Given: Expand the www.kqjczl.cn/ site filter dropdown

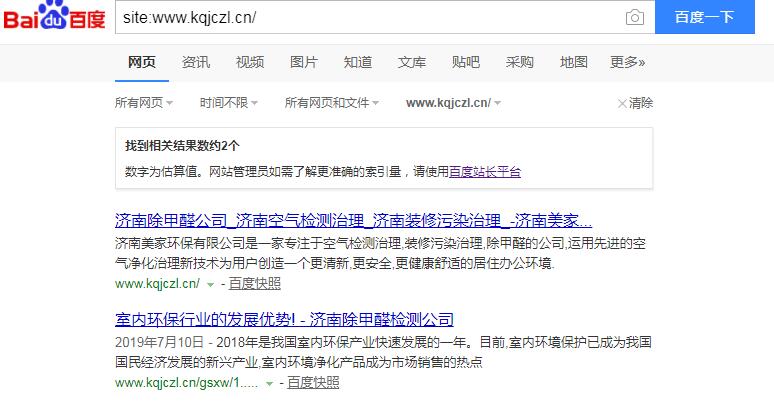Looking at the screenshot, I should (x=453, y=103).
